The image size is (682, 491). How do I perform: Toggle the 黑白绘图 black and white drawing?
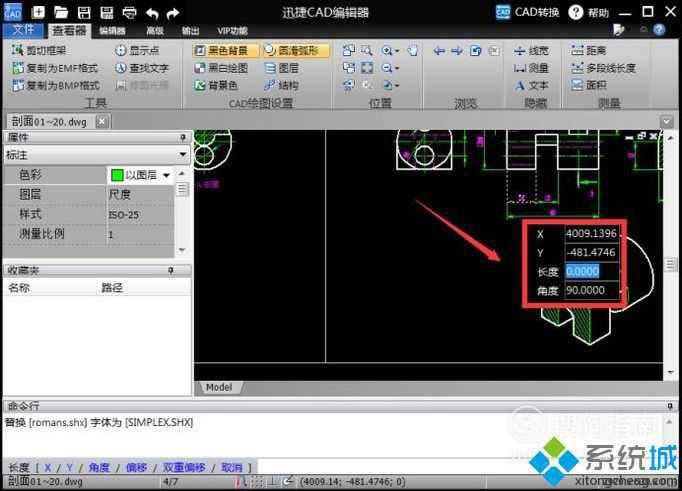coord(221,68)
